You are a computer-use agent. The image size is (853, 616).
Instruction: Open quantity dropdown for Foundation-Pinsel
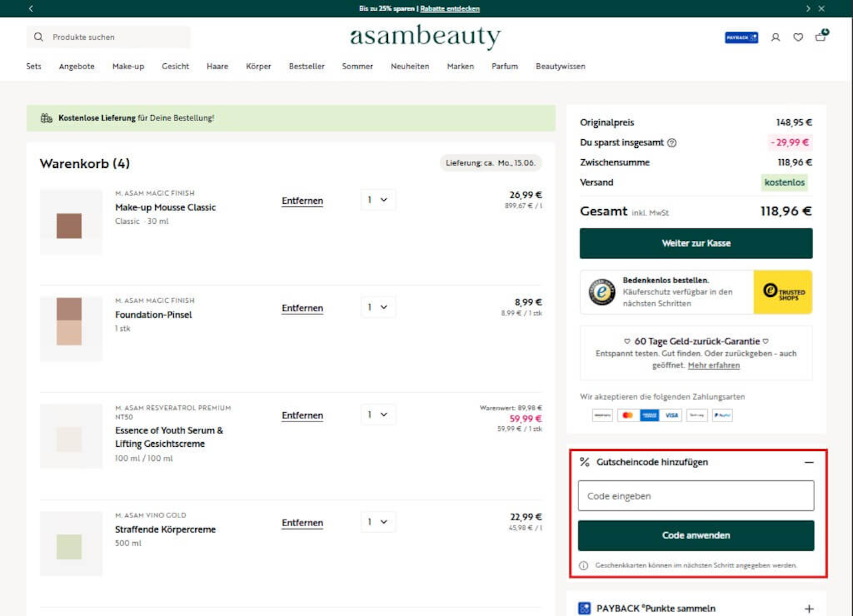pyautogui.click(x=378, y=307)
